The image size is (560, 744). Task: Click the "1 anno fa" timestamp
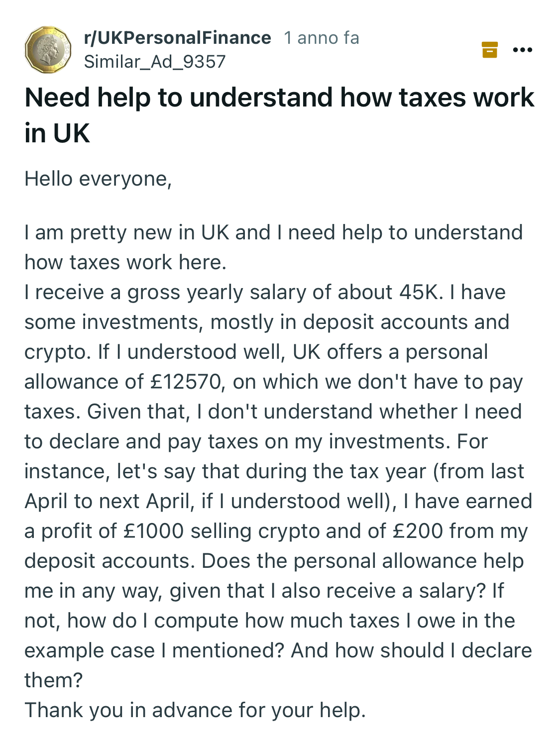[321, 38]
